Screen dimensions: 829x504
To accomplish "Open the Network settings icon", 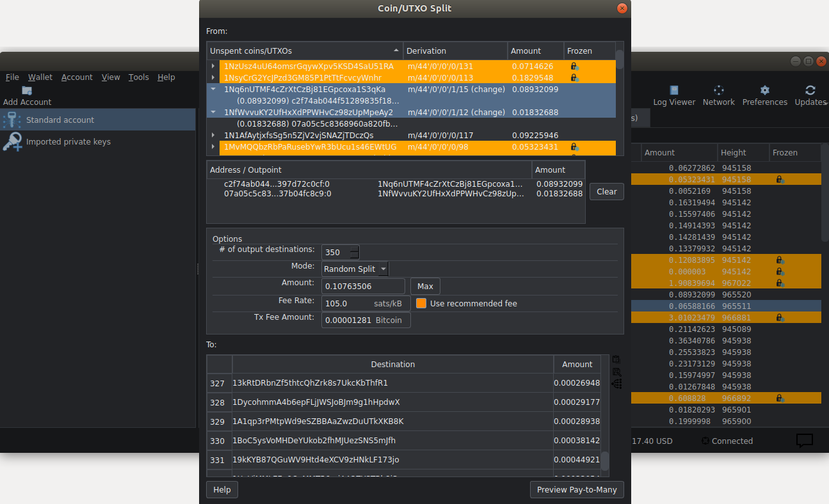I will coord(719,90).
